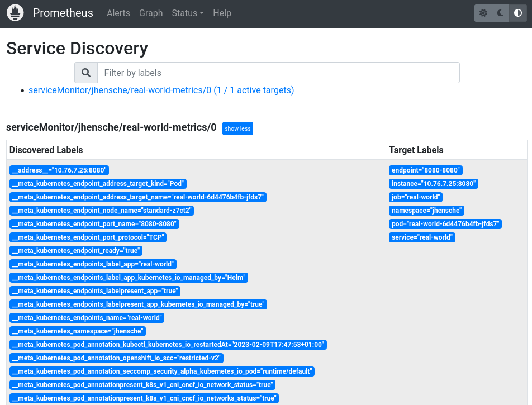The width and height of the screenshot is (532, 405).
Task: Switch to dark theme moon icon
Action: click(x=500, y=13)
